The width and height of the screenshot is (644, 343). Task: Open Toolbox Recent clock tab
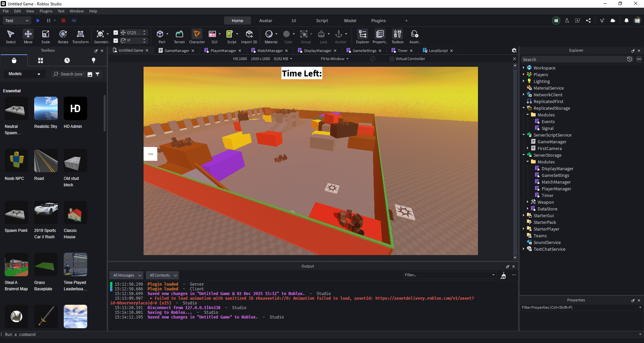click(67, 60)
